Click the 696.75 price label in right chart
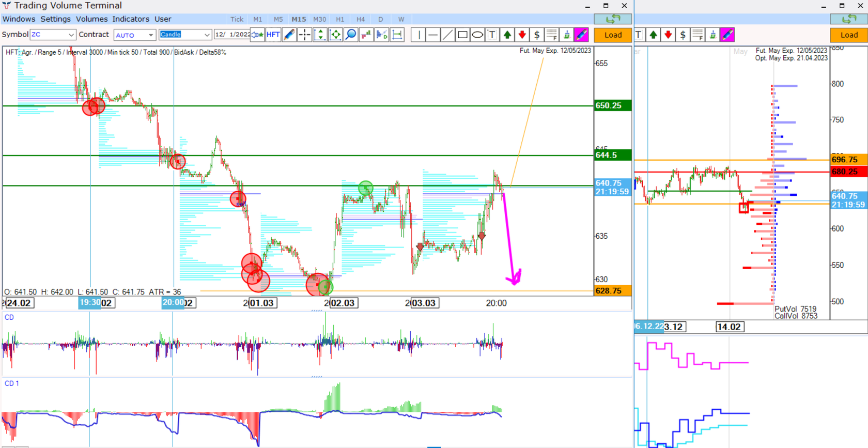 (849, 160)
